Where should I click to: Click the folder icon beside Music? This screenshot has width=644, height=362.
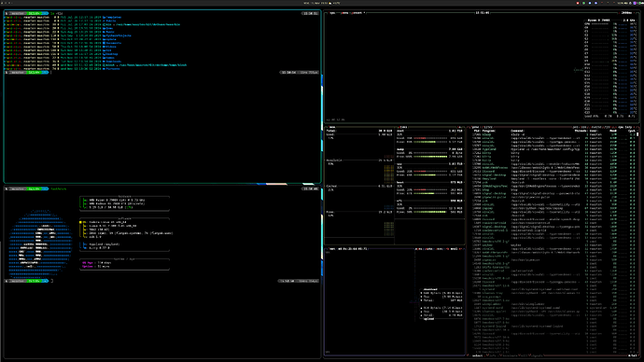coord(104,32)
